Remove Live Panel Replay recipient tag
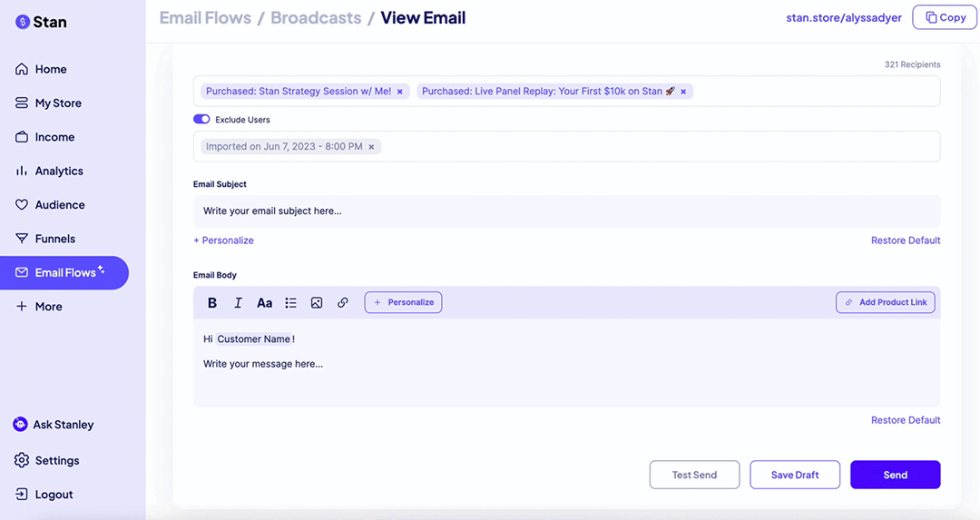The image size is (980, 520). click(x=683, y=92)
